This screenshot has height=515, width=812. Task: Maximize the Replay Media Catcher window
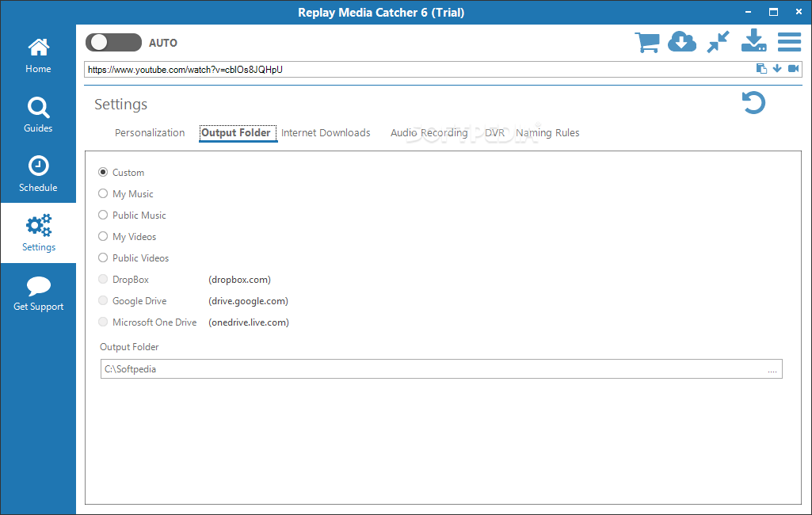click(773, 12)
